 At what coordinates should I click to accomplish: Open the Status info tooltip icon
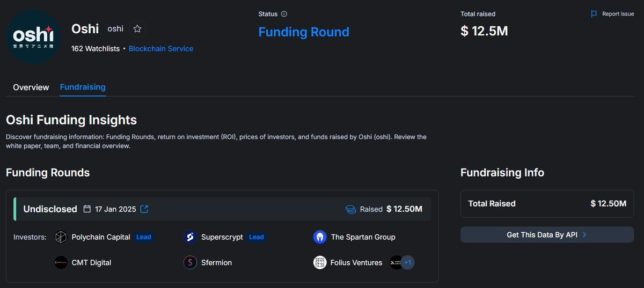[x=284, y=14]
